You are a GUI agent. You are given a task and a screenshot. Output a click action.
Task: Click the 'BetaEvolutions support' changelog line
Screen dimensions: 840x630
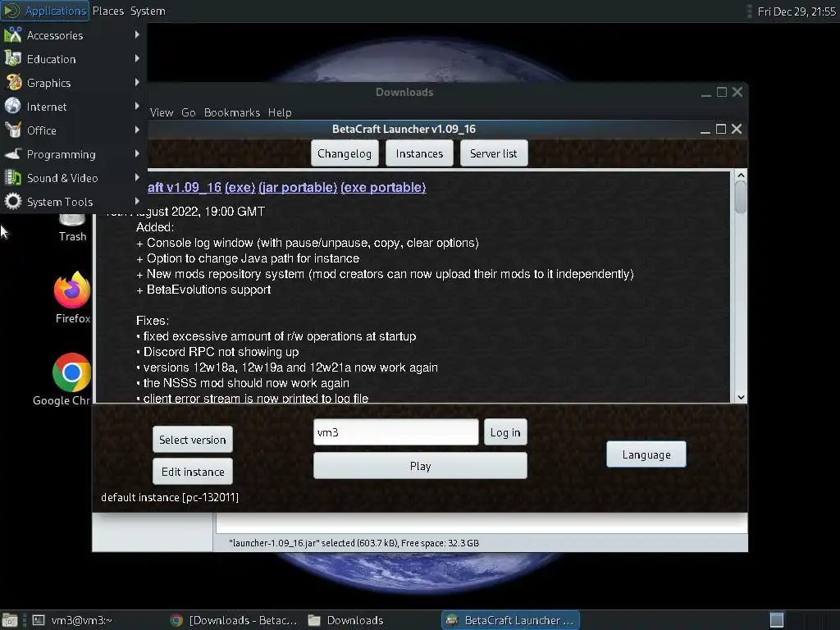[x=203, y=290]
